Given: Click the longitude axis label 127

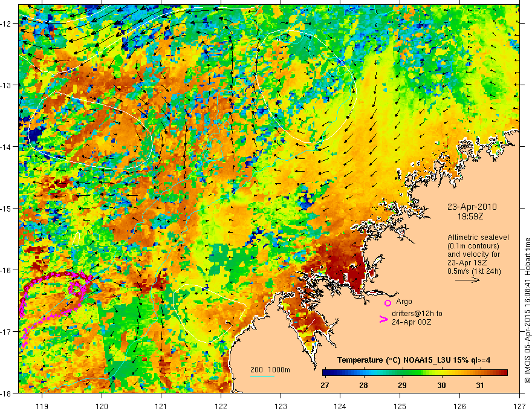Looking at the screenshot, I should 519,406.
